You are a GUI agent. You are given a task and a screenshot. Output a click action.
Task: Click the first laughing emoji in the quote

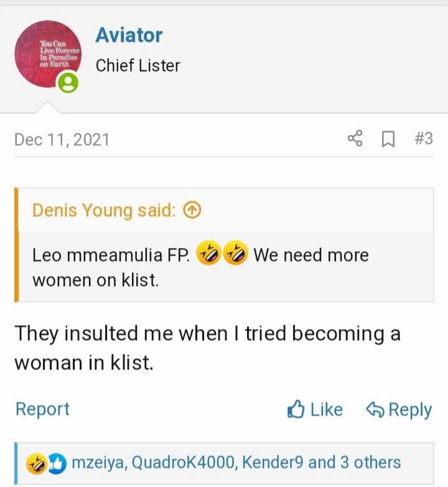click(x=208, y=255)
